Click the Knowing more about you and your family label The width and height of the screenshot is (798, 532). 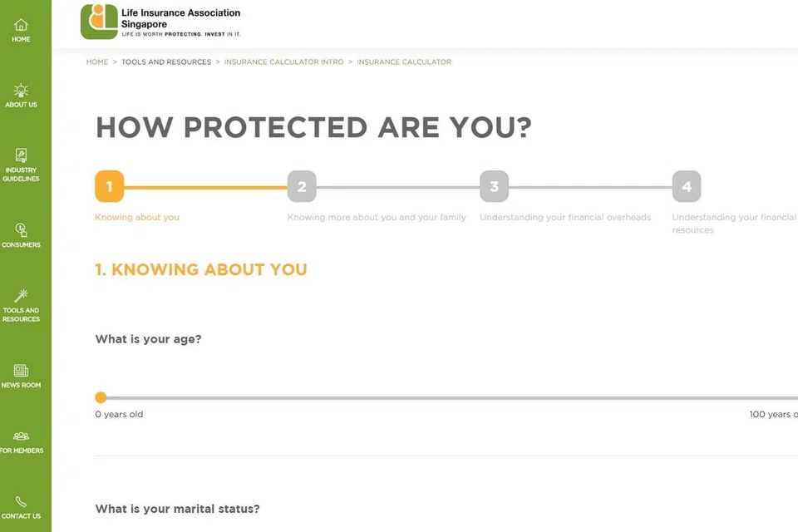[x=377, y=218]
